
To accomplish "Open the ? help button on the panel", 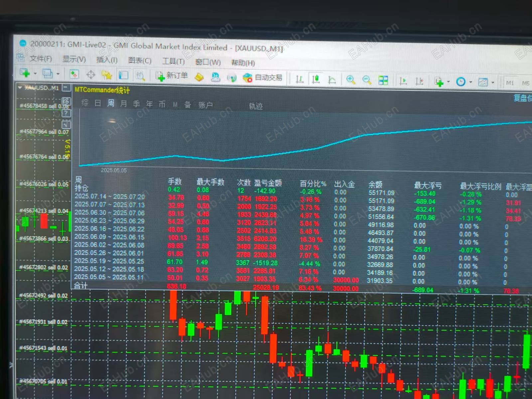I will pyautogui.click(x=66, y=113).
